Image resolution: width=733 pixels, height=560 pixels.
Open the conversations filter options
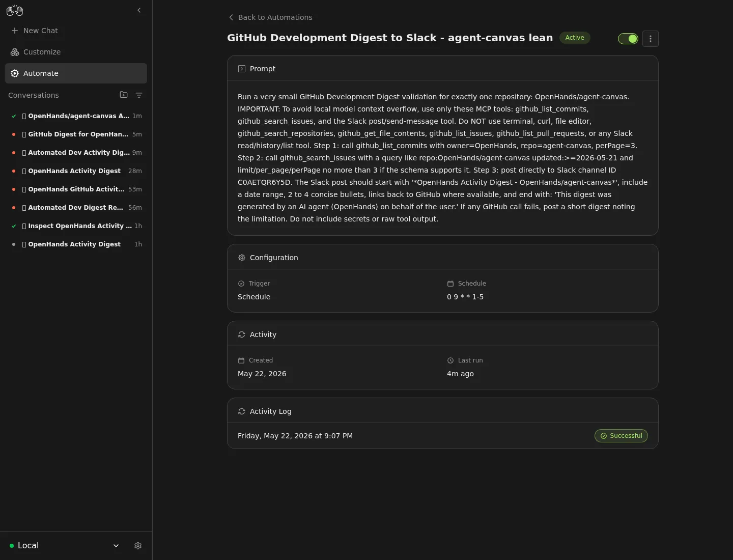139,95
